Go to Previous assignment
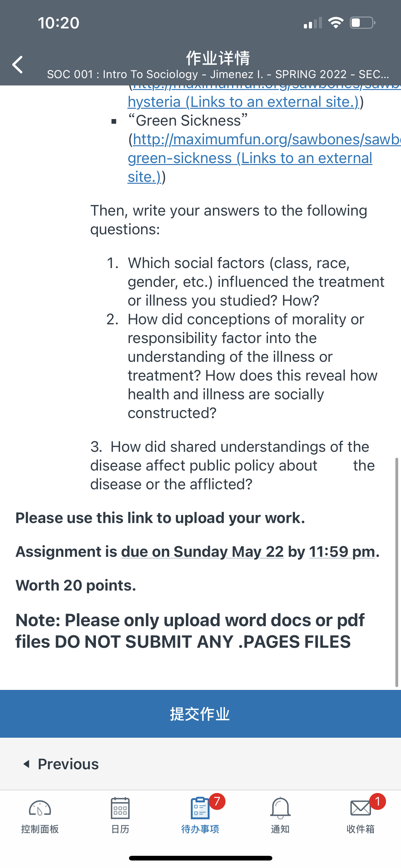Image resolution: width=401 pixels, height=868 pixels. (x=61, y=764)
